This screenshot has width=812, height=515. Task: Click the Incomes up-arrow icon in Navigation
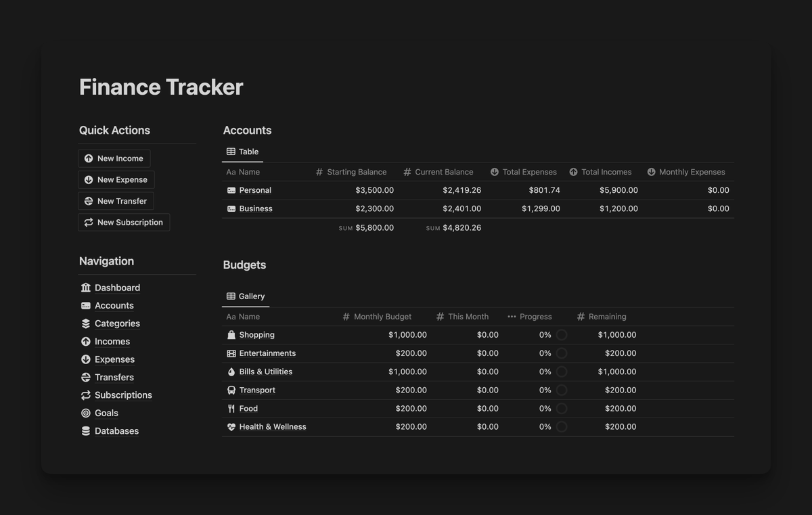[86, 341]
